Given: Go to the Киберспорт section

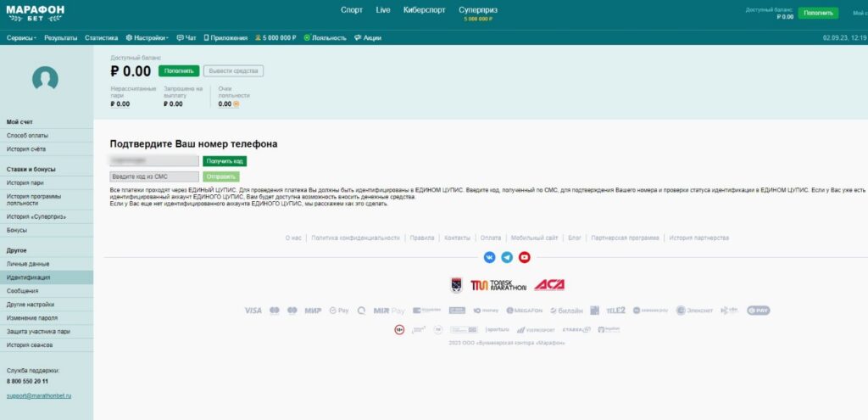Looking at the screenshot, I should point(424,10).
